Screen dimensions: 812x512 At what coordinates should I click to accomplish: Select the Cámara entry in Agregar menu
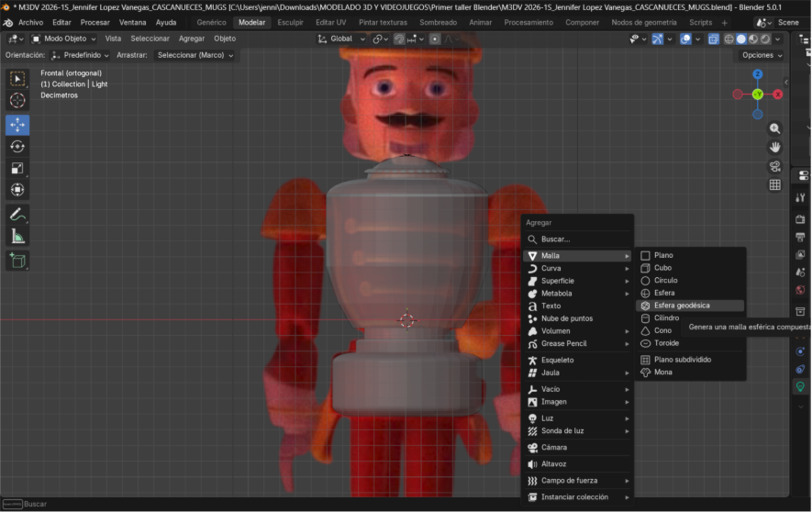click(x=554, y=448)
